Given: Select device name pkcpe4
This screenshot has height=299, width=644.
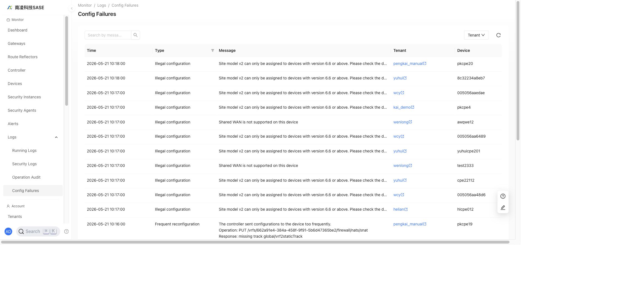Looking at the screenshot, I should tap(464, 107).
